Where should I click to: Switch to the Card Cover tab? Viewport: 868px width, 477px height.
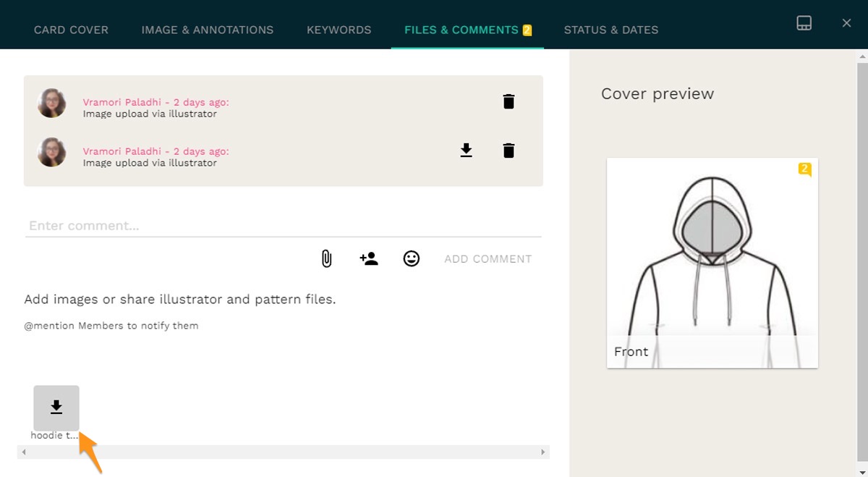(x=71, y=30)
